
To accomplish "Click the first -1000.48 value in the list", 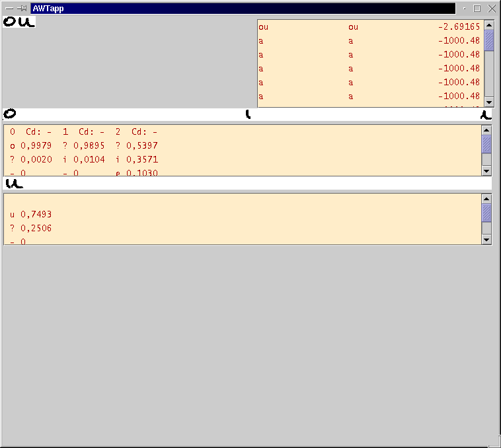I will (x=459, y=40).
